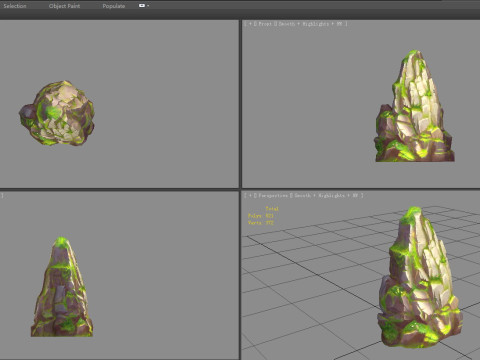
Task: Open Front viewport Smooth + Highlights shading menu
Action: [x=311, y=24]
